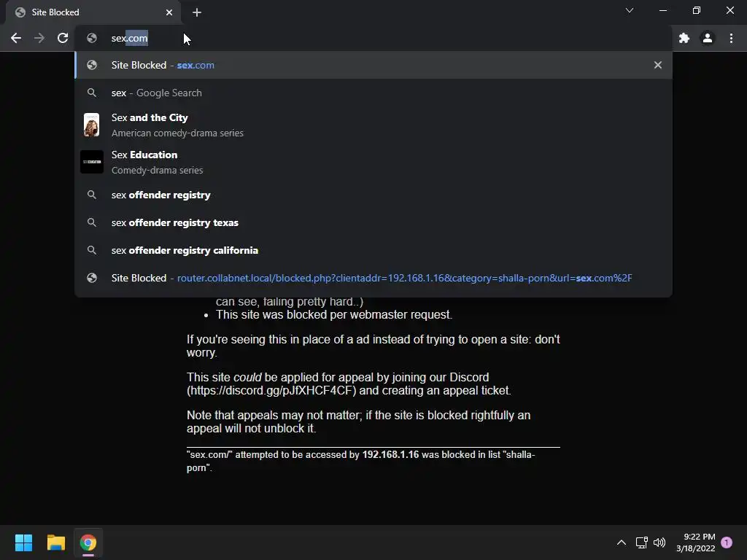This screenshot has height=560, width=747.
Task: Open Chrome three-dot menu
Action: point(731,38)
